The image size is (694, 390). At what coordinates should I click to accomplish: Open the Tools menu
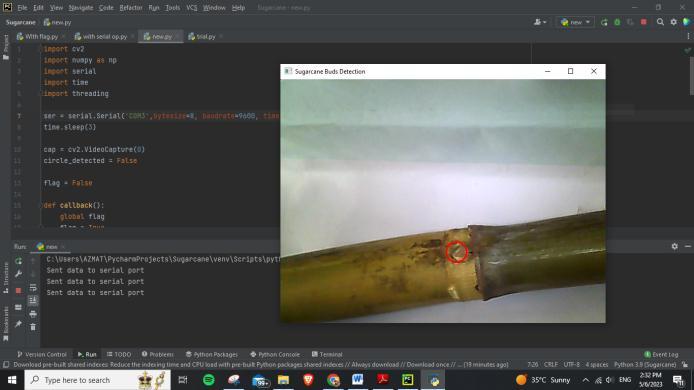tap(172, 8)
